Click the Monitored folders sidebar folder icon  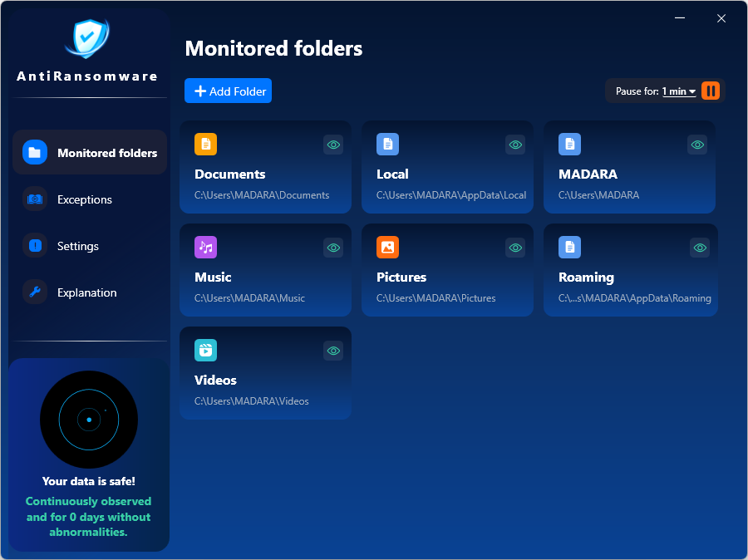[x=35, y=152]
